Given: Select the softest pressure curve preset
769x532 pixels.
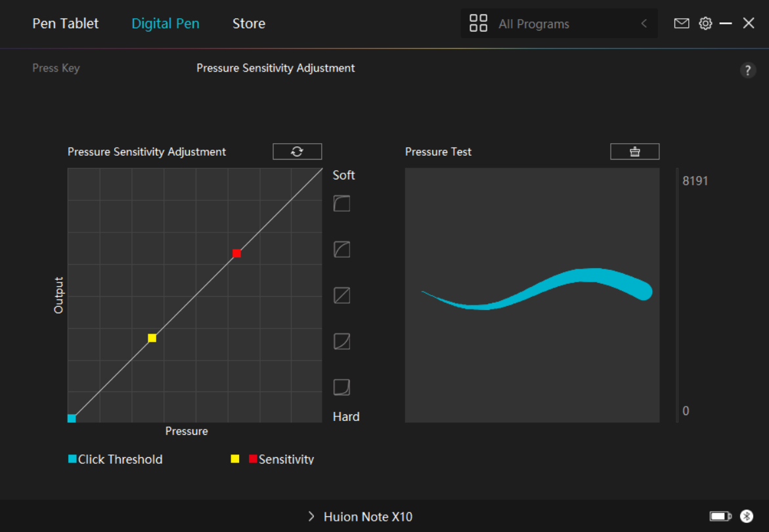Looking at the screenshot, I should coord(341,204).
